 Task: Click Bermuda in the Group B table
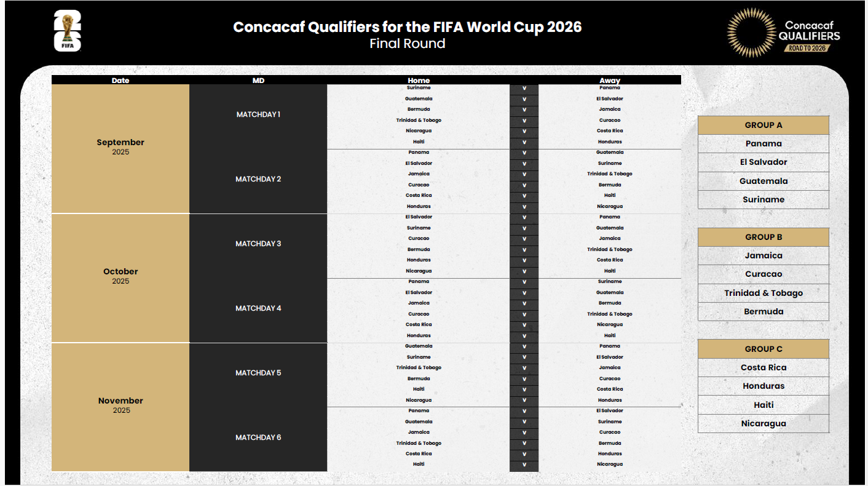click(763, 311)
